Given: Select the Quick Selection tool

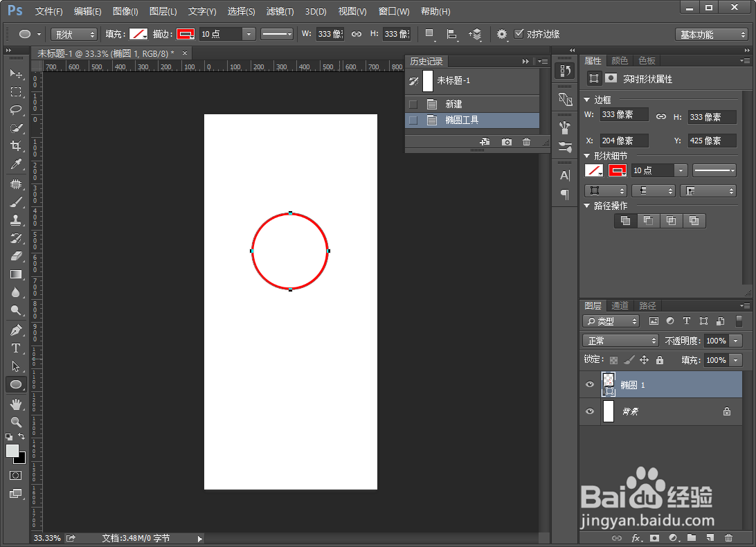Looking at the screenshot, I should pyautogui.click(x=16, y=128).
